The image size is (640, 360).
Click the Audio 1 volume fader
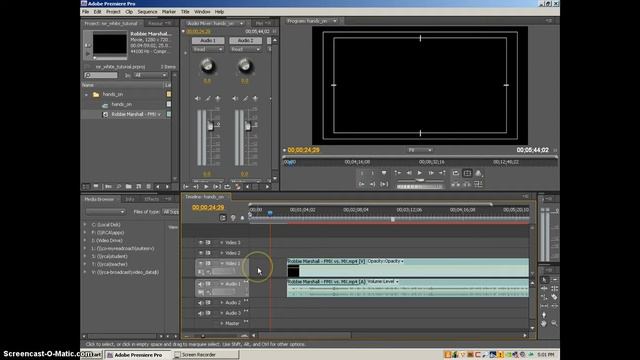210,126
